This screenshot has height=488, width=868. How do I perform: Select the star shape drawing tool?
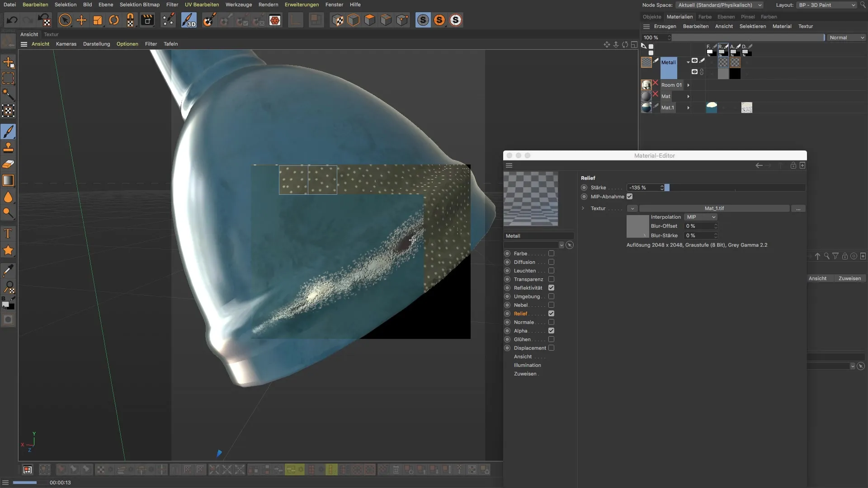[x=8, y=250]
